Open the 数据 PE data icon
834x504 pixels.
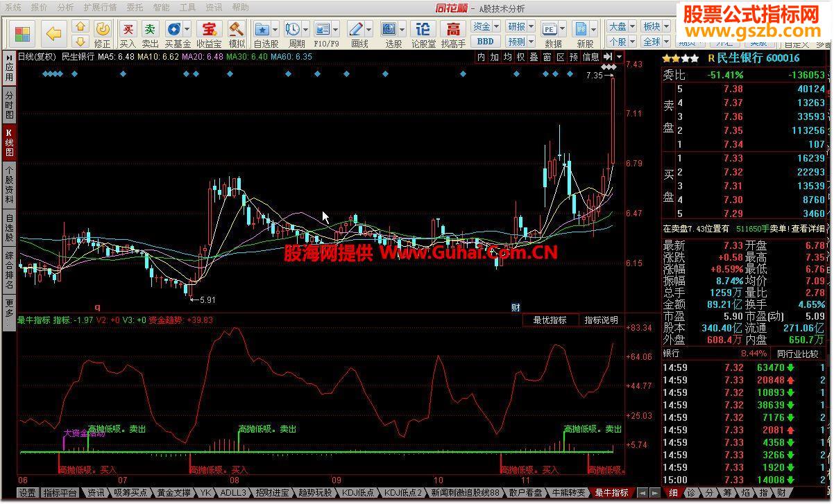(549, 29)
